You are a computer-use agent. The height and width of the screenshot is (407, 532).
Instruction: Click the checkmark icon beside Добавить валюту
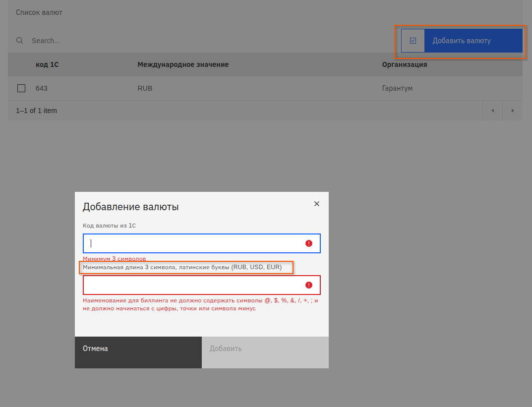click(x=413, y=41)
